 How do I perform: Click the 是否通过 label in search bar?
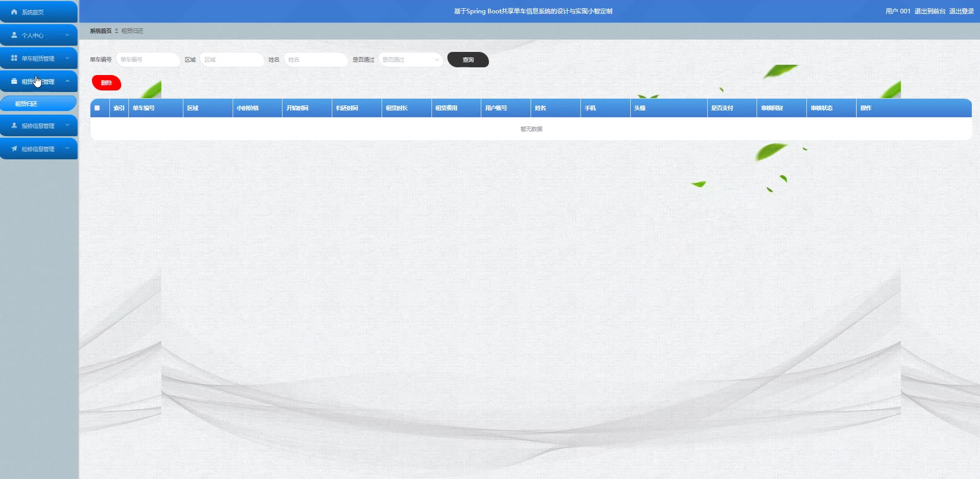click(x=363, y=60)
